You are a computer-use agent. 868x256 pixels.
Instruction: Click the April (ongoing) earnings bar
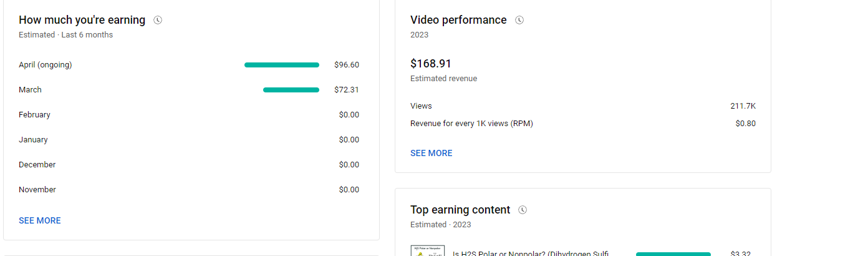[282, 65]
